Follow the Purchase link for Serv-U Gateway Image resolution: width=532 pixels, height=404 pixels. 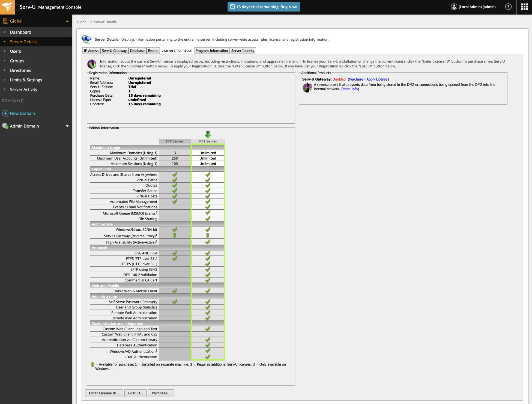click(x=356, y=79)
